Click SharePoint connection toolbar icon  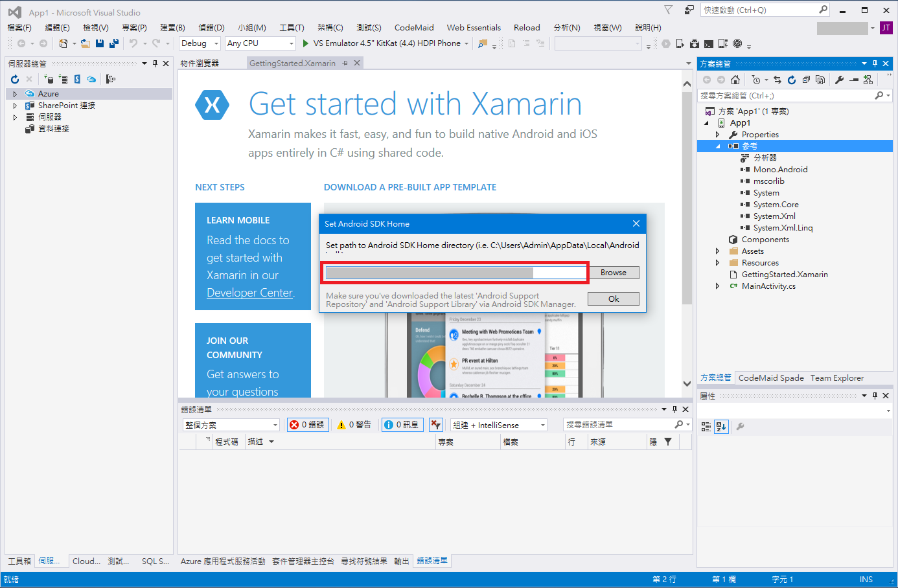[x=77, y=79]
